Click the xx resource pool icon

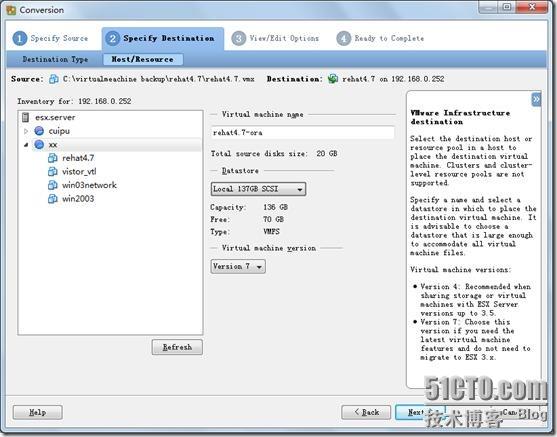click(x=39, y=144)
